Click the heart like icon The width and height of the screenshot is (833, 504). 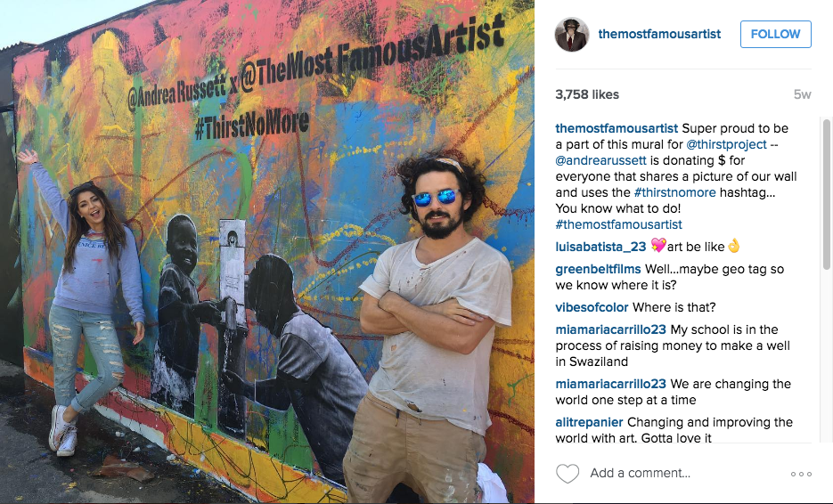pos(568,473)
